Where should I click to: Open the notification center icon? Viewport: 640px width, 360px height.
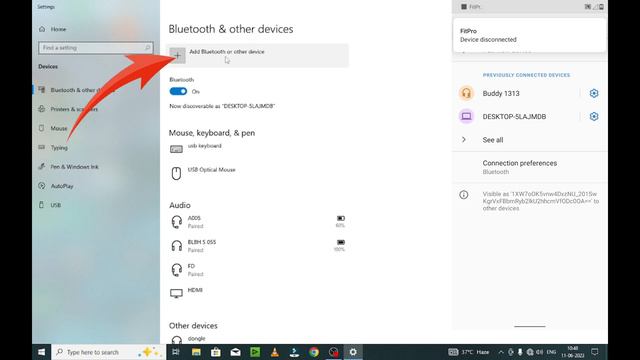(595, 352)
